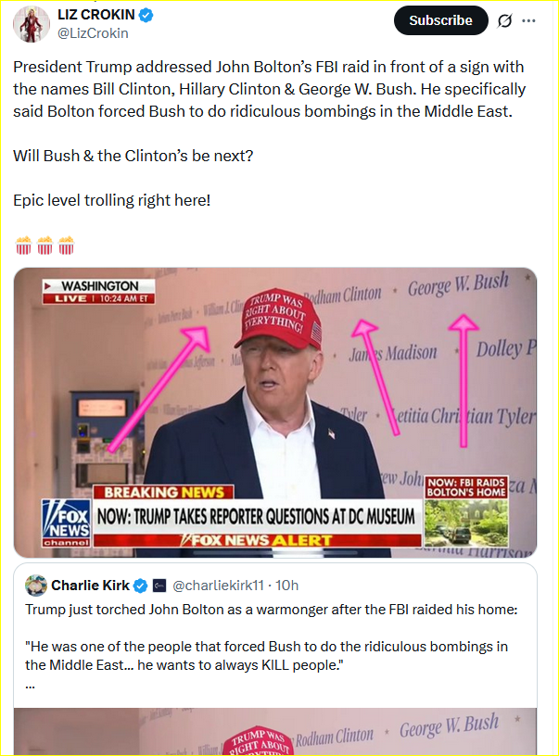This screenshot has width=559, height=756.
Task: Open the LIZ CROKIN display name
Action: pos(96,15)
